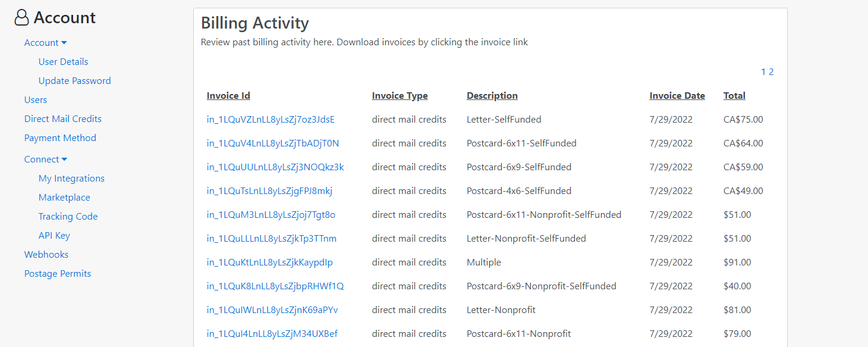The height and width of the screenshot is (347, 868).
Task: Collapse the Connect section caret
Action: (64, 160)
